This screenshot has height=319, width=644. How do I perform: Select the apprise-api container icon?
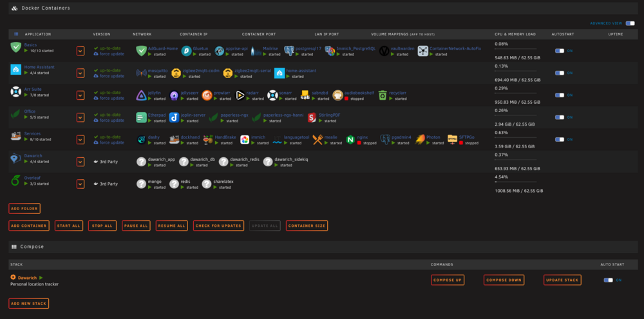(x=220, y=51)
